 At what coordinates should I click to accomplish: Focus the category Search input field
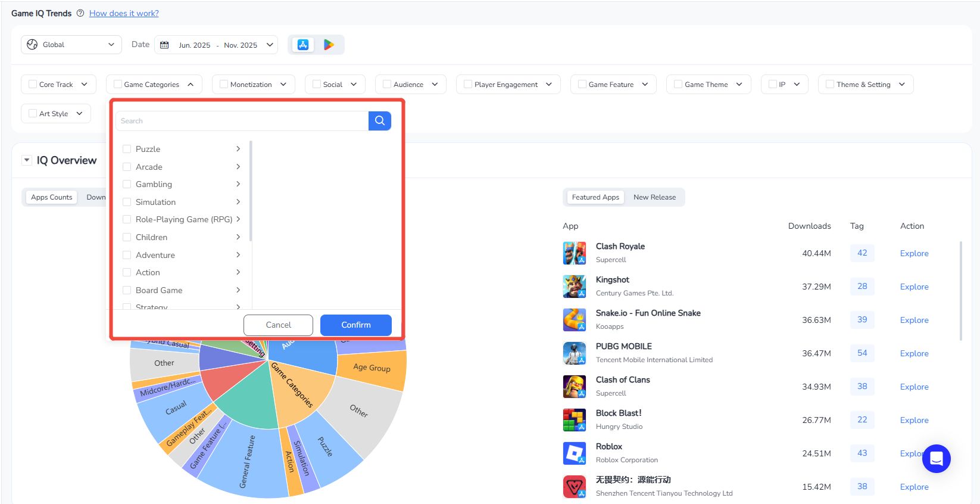coord(242,121)
